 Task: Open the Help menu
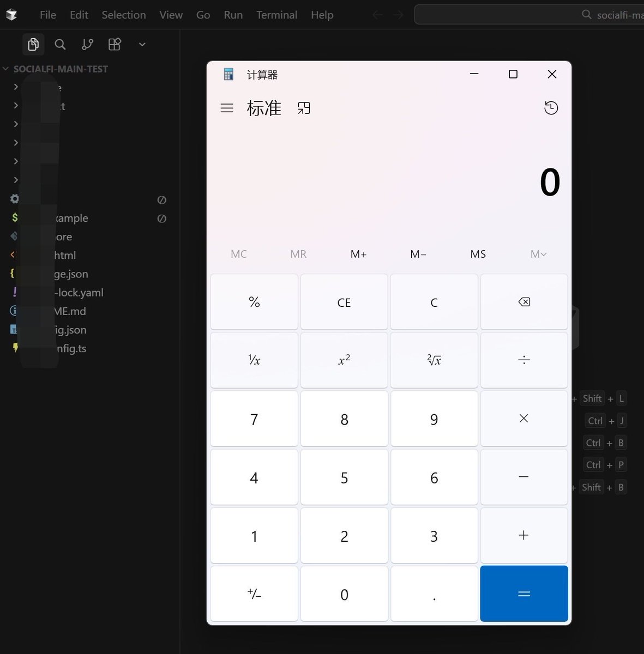point(322,15)
